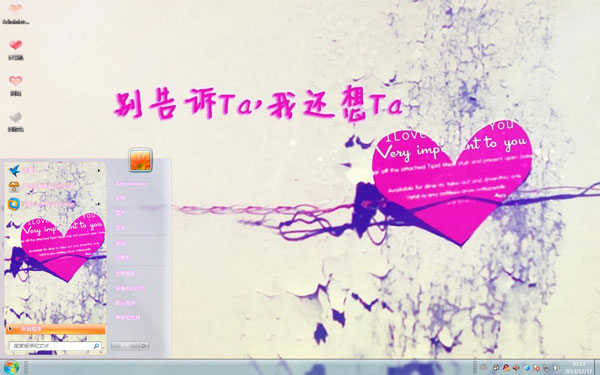Open Default Programs from the Start menu
Viewport: 600px width, 375px height.
coord(125,303)
